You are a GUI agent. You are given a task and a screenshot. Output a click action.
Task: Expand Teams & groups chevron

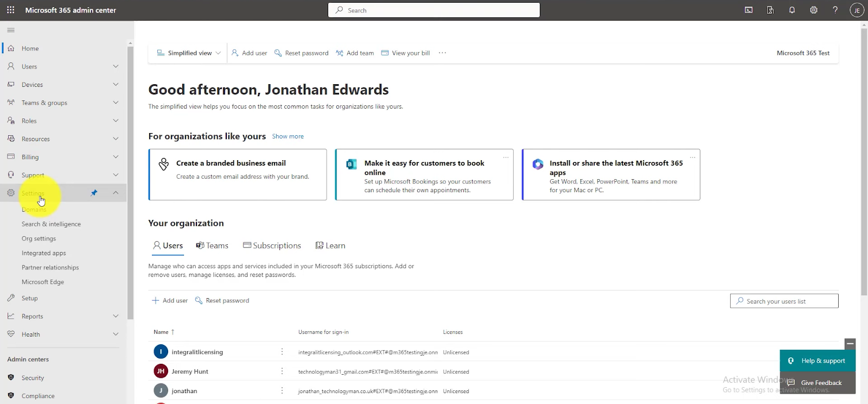[x=116, y=102]
